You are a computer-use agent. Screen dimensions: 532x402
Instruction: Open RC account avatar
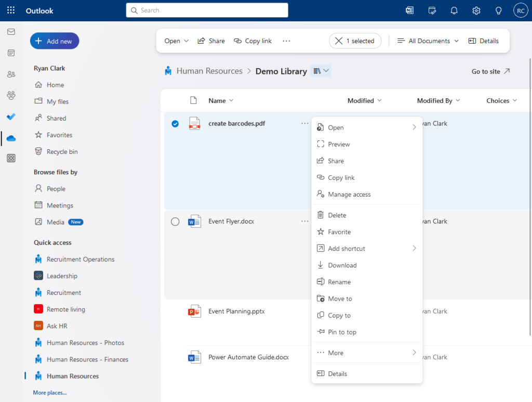(521, 10)
